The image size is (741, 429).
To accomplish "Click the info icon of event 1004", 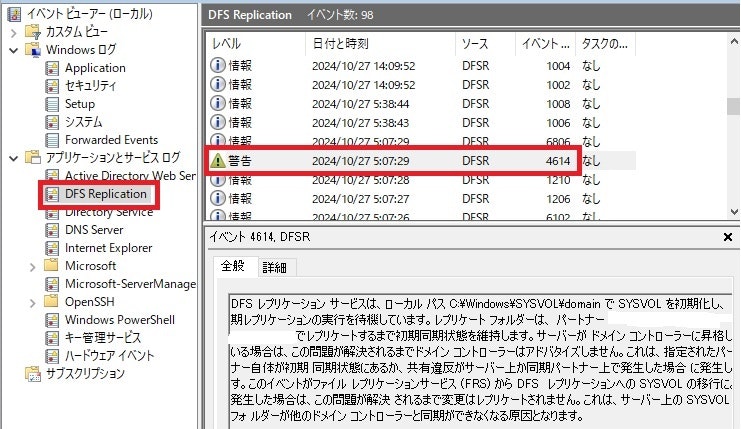I will [x=217, y=65].
